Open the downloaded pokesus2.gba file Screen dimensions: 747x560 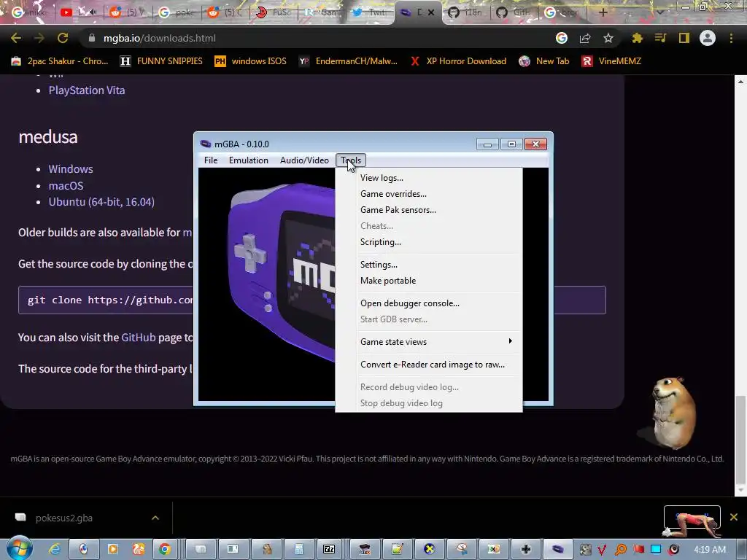point(64,518)
